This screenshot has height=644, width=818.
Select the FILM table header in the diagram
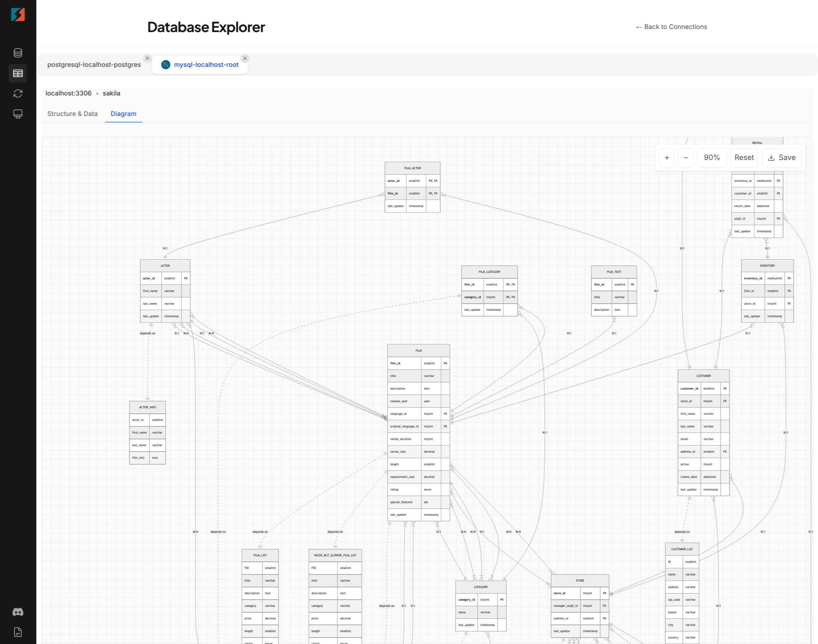click(419, 350)
